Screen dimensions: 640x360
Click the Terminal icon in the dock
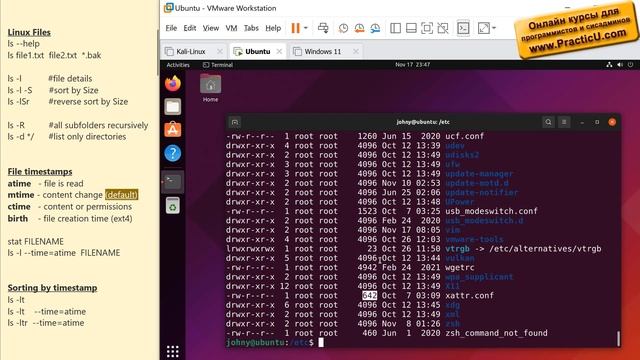[173, 182]
